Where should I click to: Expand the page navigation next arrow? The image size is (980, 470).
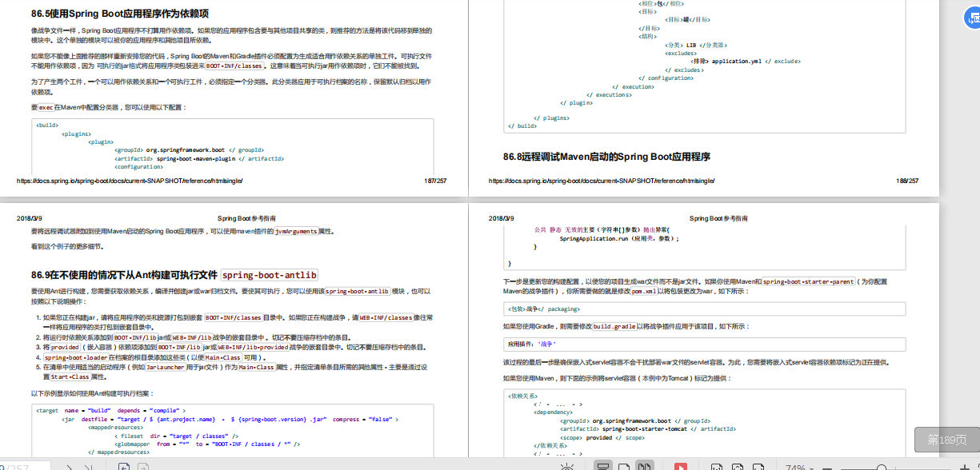pos(70,466)
